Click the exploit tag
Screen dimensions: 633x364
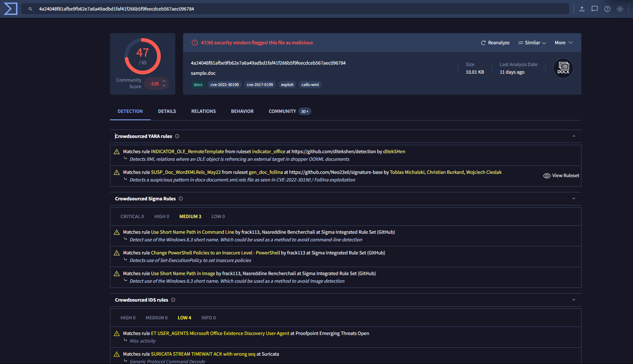[287, 85]
